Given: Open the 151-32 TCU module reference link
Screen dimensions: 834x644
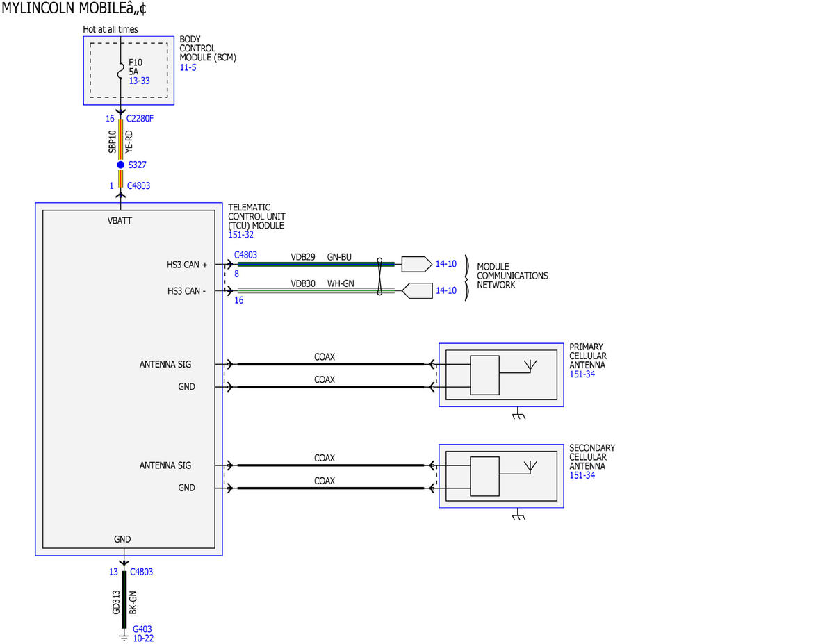Looking at the screenshot, I should (240, 235).
